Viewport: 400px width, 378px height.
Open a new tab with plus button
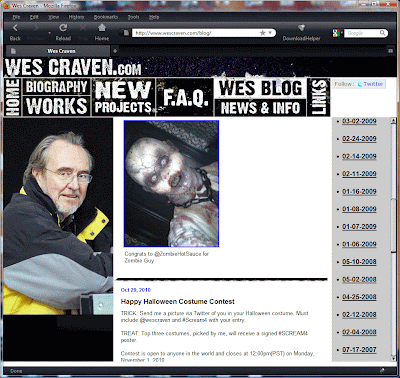click(x=115, y=51)
